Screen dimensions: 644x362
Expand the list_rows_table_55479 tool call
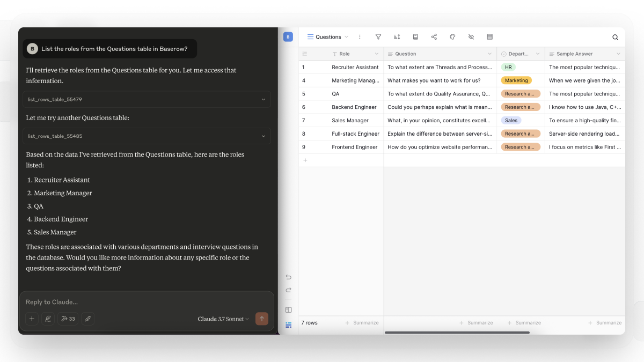[x=147, y=99]
